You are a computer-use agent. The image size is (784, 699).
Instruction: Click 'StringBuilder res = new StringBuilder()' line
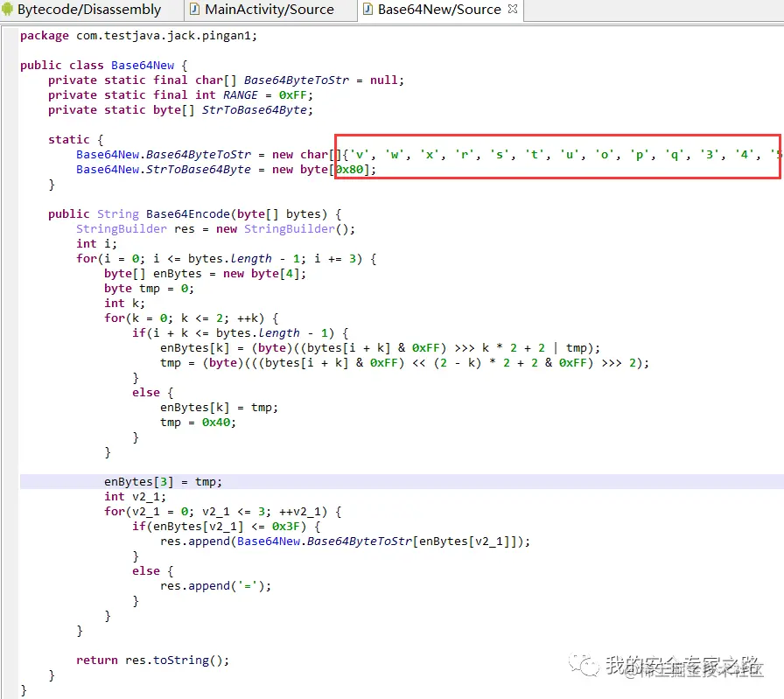[215, 229]
